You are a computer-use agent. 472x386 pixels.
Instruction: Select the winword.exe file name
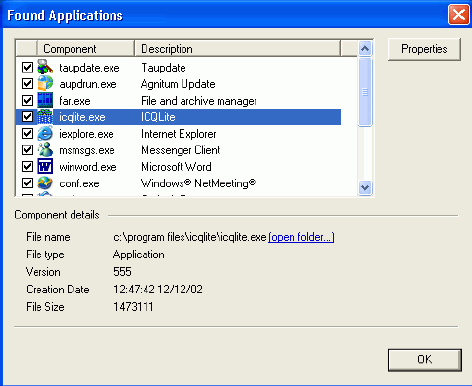[x=88, y=167]
